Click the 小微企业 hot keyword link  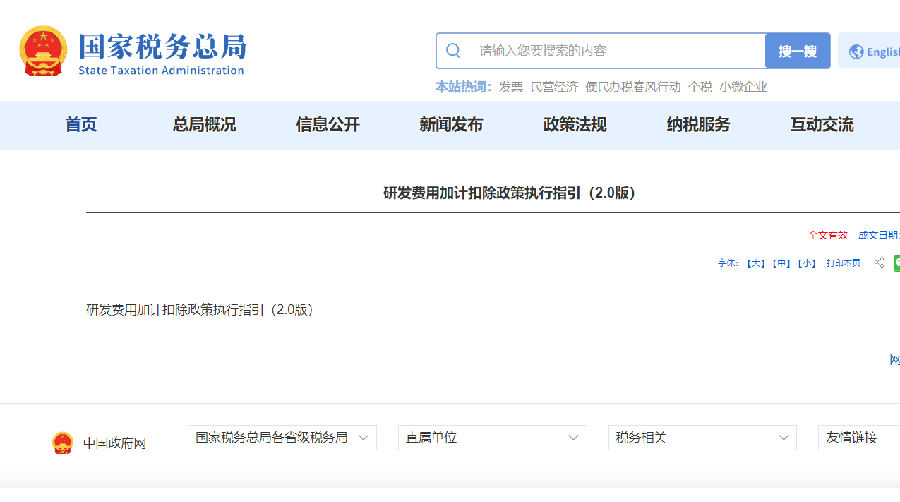[x=743, y=87]
